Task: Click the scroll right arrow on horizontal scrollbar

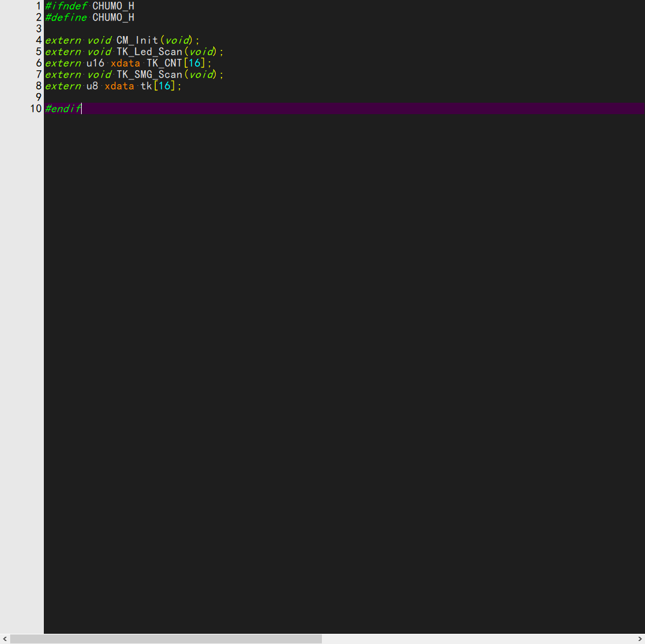Action: [640, 639]
